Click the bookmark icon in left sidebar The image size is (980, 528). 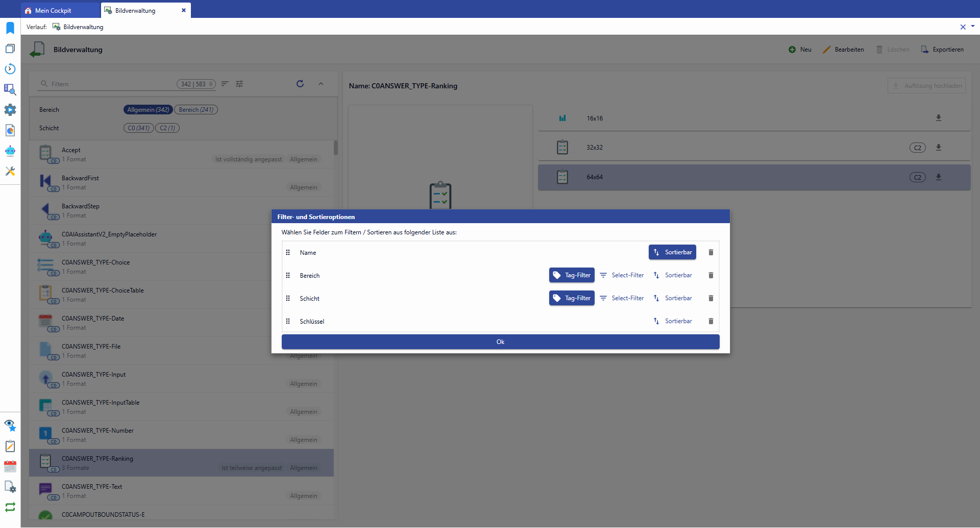pyautogui.click(x=10, y=28)
